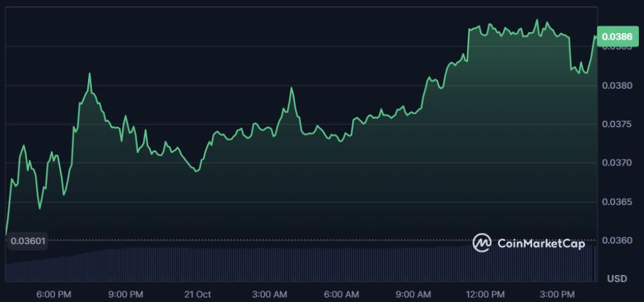The image size is (644, 302).
Task: Click the USD currency label
Action: click(x=618, y=279)
